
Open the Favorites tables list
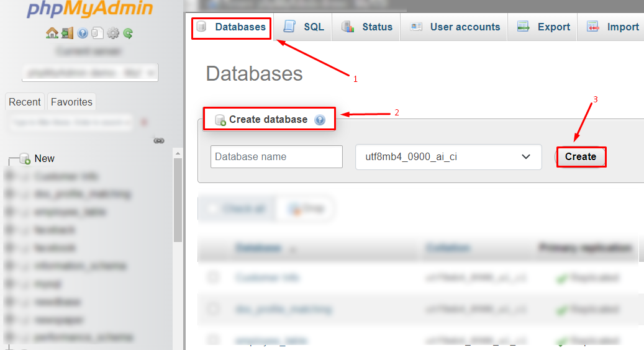click(x=71, y=102)
